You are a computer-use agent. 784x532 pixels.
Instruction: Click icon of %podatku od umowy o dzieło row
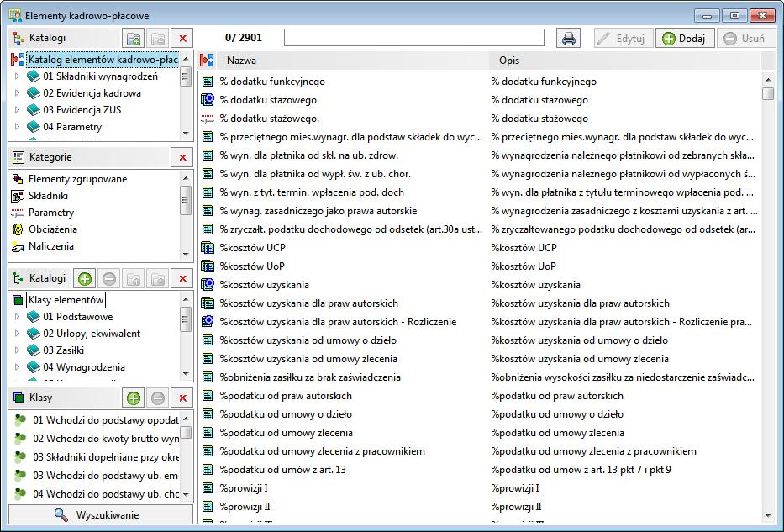[x=208, y=414]
